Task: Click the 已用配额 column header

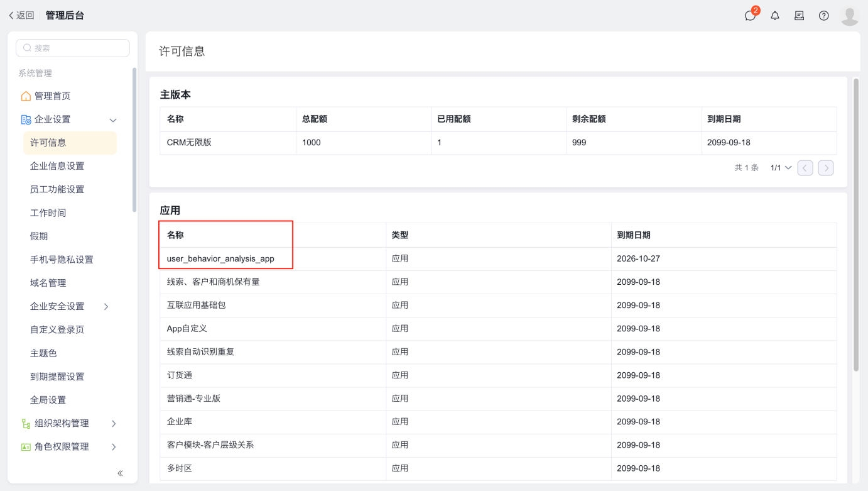Action: (499, 119)
